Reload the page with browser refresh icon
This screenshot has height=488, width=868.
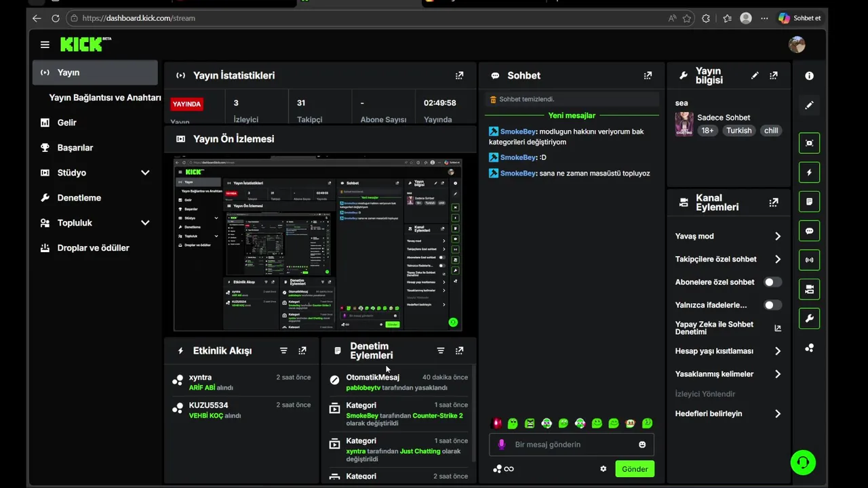(x=56, y=18)
